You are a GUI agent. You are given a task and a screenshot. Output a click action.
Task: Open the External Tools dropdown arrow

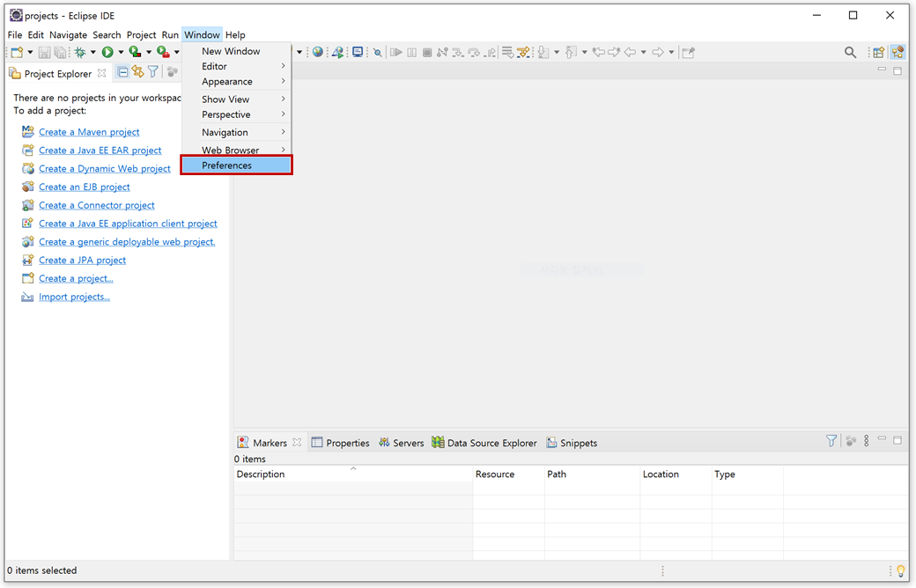click(176, 53)
